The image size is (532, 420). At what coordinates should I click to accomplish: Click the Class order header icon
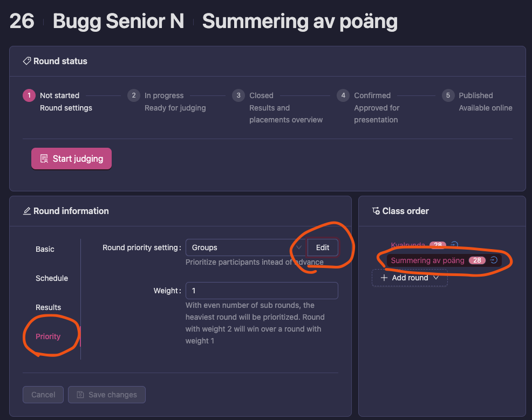click(376, 211)
